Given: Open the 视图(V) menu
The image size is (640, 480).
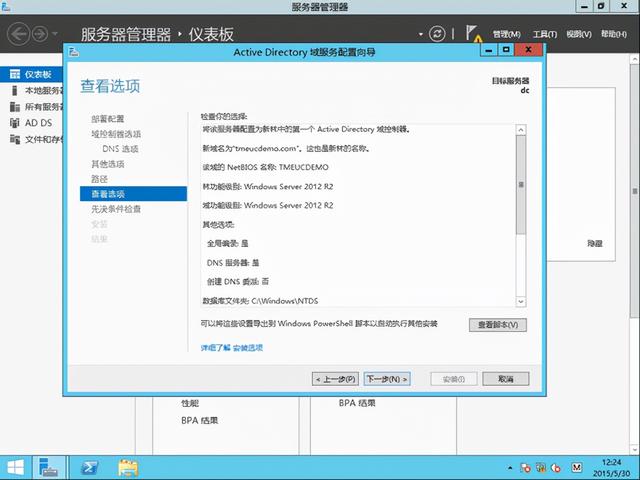Looking at the screenshot, I should [x=579, y=34].
